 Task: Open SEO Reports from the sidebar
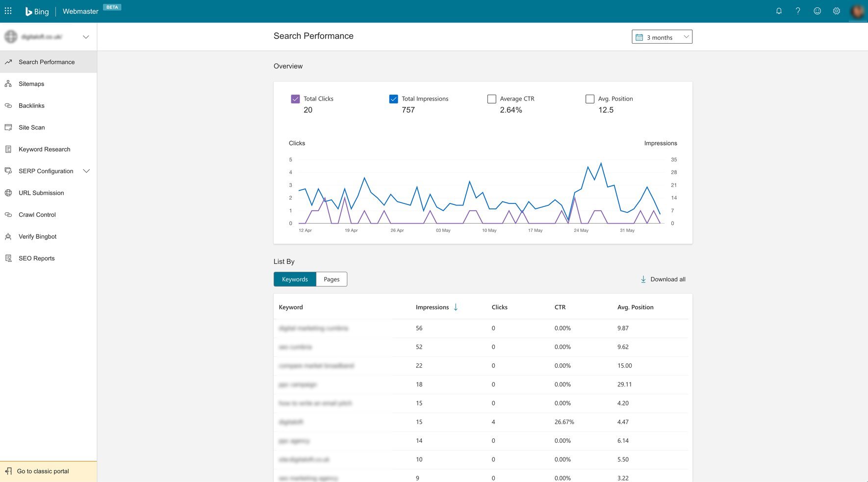(36, 258)
